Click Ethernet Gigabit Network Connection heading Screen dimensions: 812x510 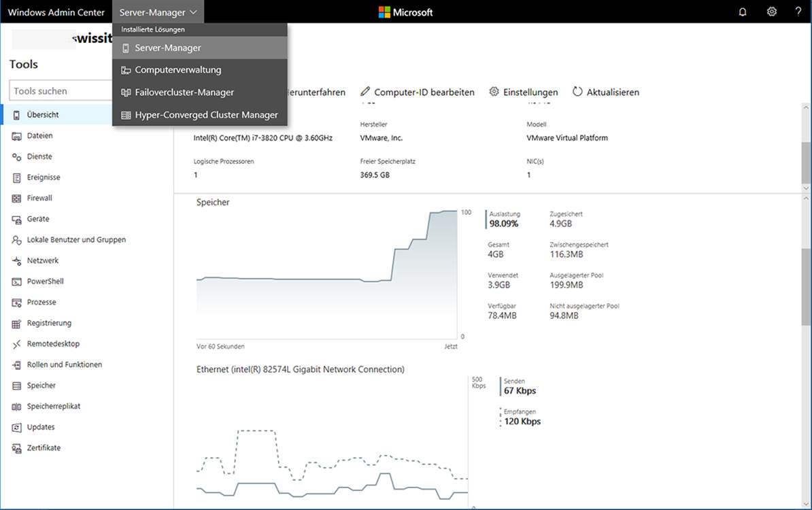point(301,369)
